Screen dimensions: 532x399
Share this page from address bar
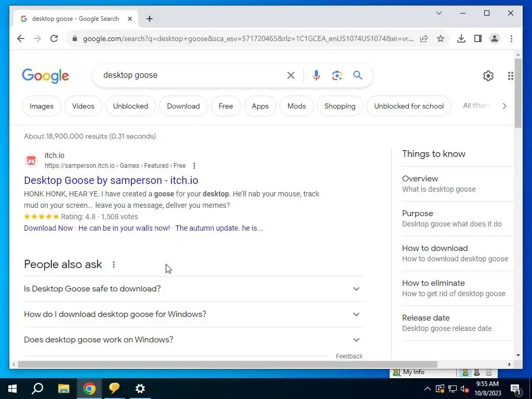coord(424,38)
